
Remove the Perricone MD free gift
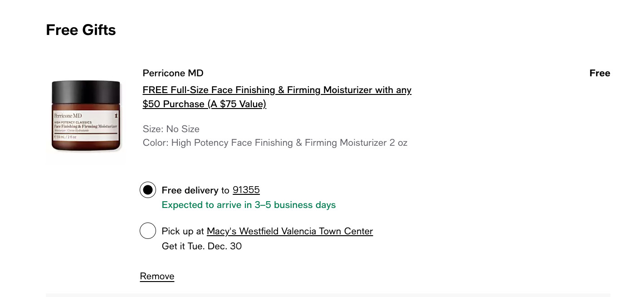pos(157,276)
